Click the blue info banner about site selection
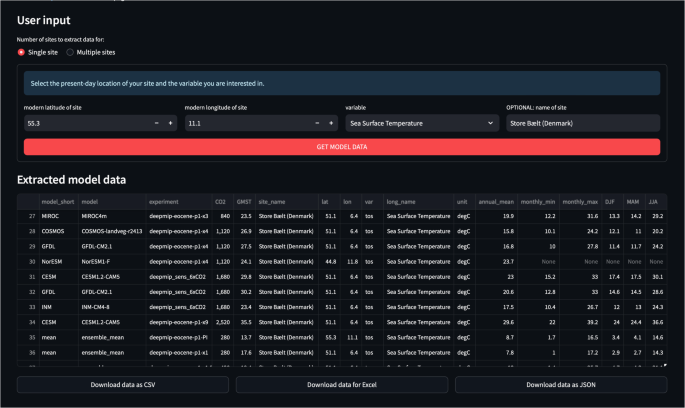685x408 pixels. (342, 83)
